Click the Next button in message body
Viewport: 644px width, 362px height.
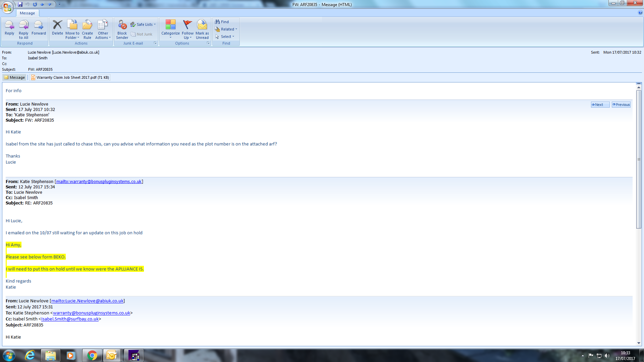click(x=600, y=105)
